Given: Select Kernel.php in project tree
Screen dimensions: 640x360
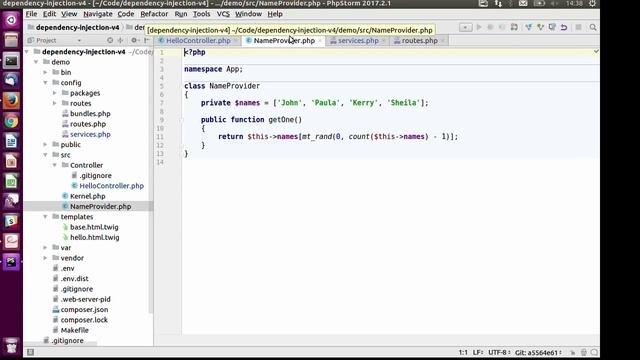Looking at the screenshot, I should coord(87,196).
